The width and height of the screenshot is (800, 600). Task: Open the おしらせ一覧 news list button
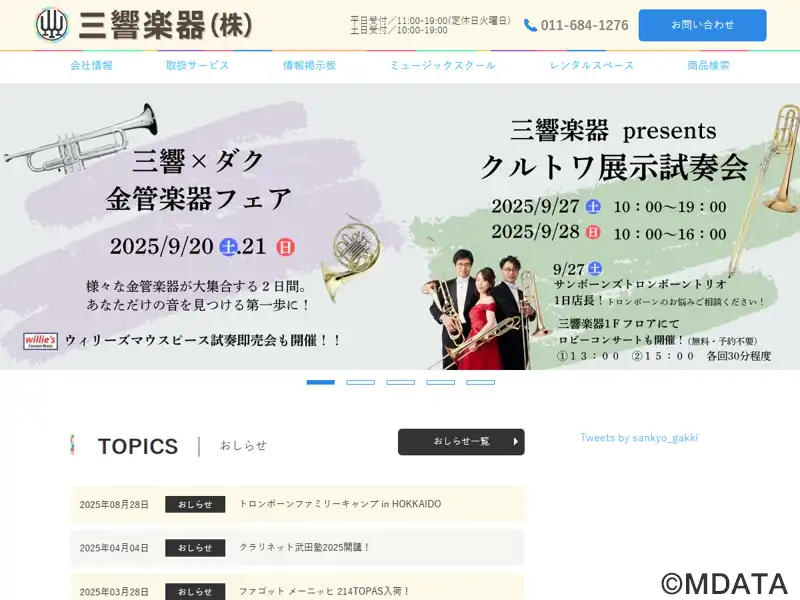tap(461, 442)
